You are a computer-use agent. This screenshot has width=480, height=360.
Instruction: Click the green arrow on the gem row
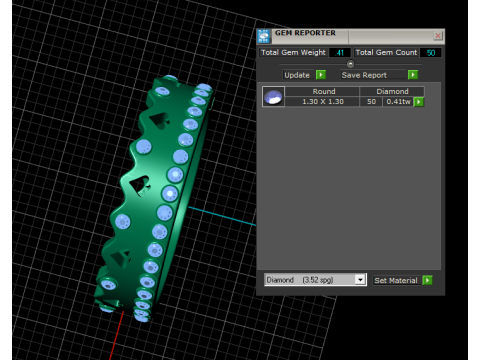point(419,102)
